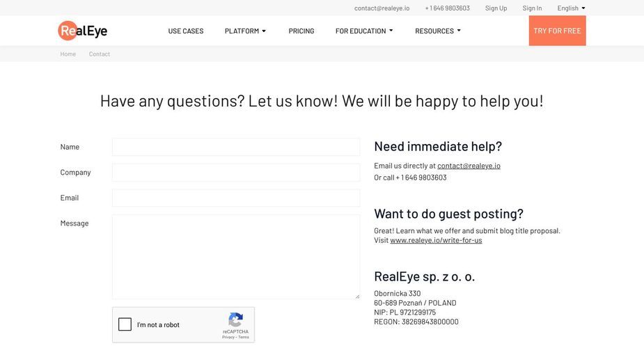
Task: Open the English language dropdown
Action: [x=571, y=8]
